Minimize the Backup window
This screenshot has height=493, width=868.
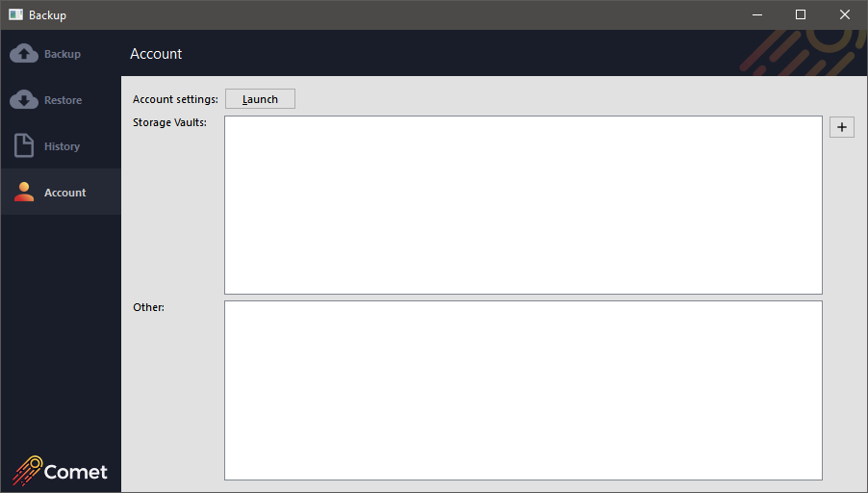(x=756, y=14)
